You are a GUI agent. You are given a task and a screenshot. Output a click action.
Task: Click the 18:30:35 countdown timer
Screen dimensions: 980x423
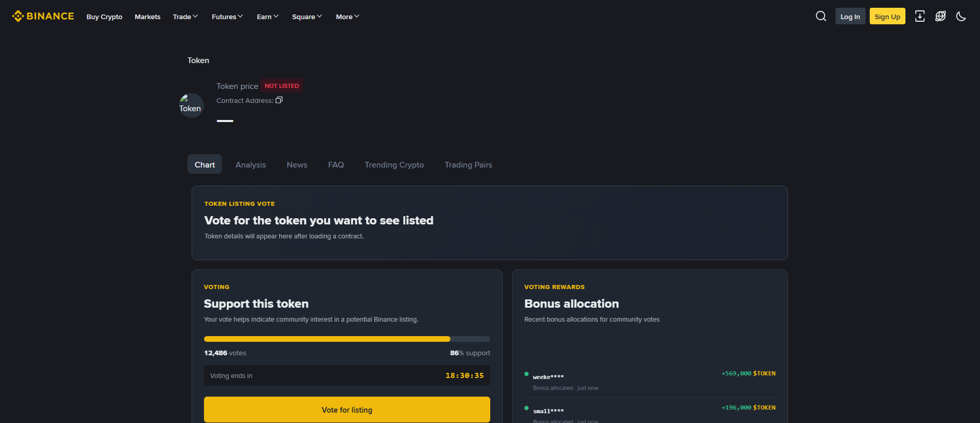tap(464, 376)
